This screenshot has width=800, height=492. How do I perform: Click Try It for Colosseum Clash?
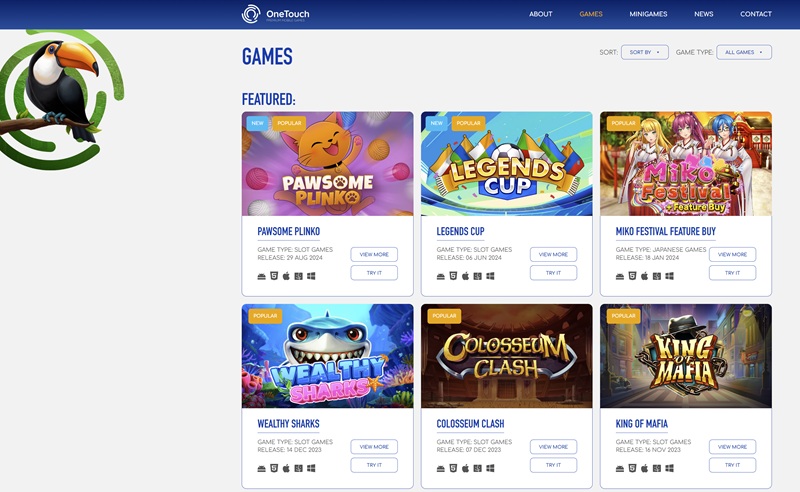(553, 465)
